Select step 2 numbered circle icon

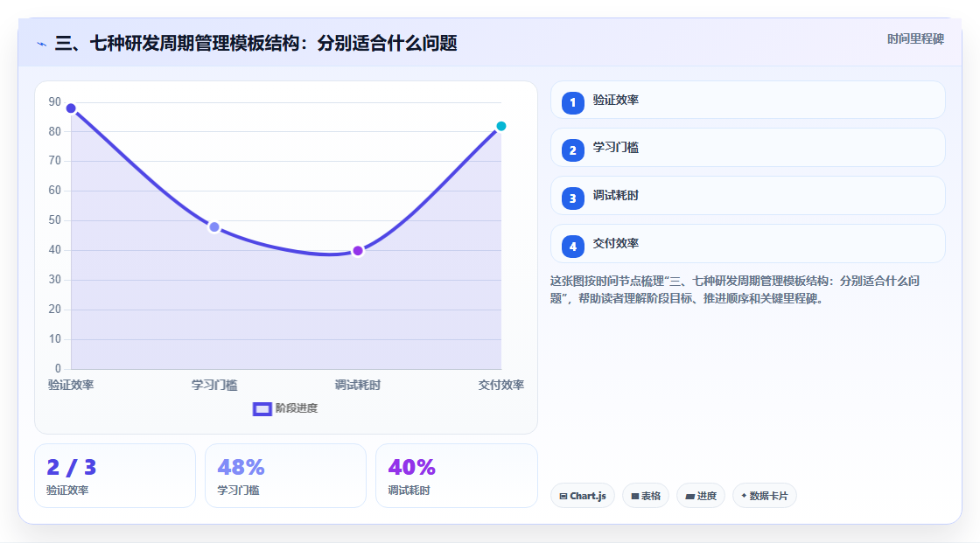(x=572, y=150)
